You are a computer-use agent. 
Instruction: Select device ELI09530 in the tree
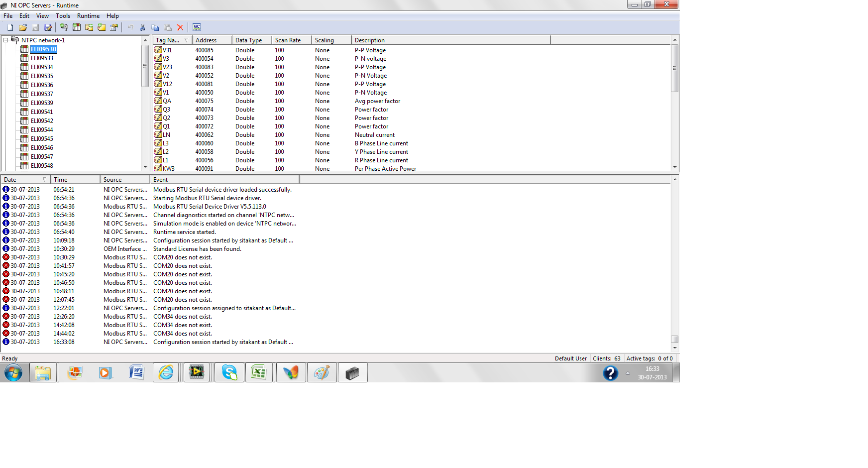pos(43,49)
